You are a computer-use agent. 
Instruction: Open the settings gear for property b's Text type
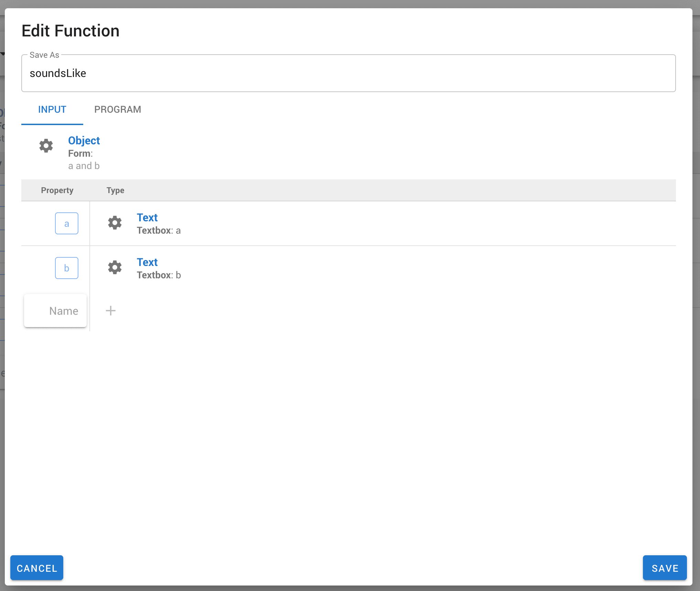tap(115, 267)
